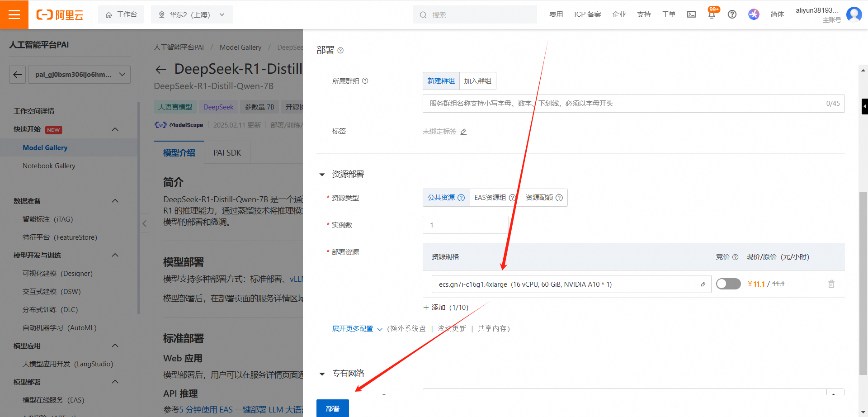Image resolution: width=868 pixels, height=417 pixels.
Task: Collapse the left sidebar with side arrow handle
Action: [x=144, y=223]
